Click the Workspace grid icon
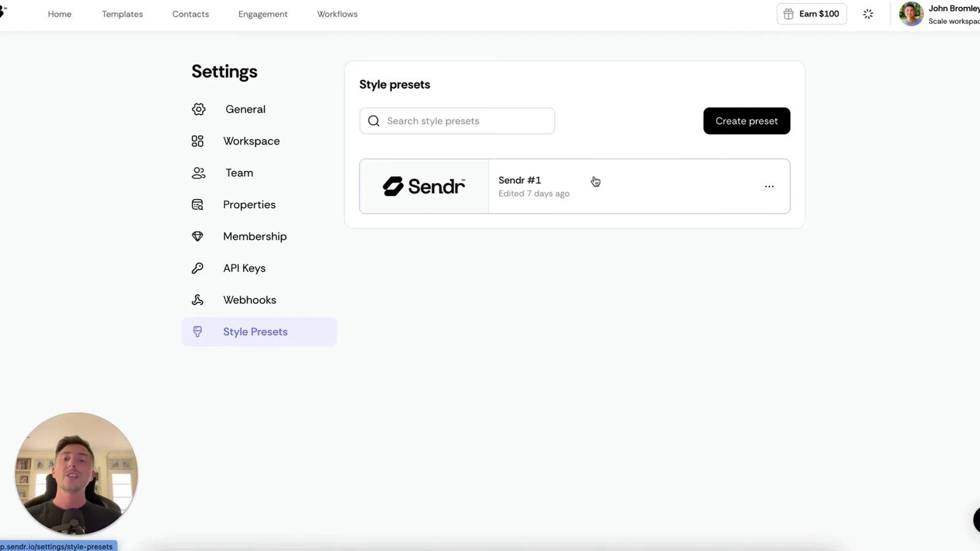This screenshot has height=551, width=980. pos(198,141)
